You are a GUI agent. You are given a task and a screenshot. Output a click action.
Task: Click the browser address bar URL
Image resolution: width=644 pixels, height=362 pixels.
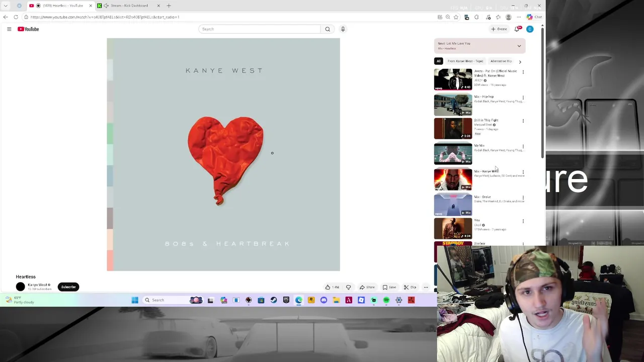pyautogui.click(x=105, y=17)
